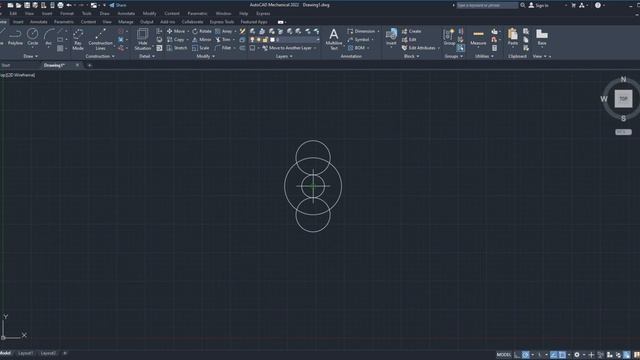Click the Sign In button
Image resolution: width=640 pixels, height=360 pixels.
(539, 5)
